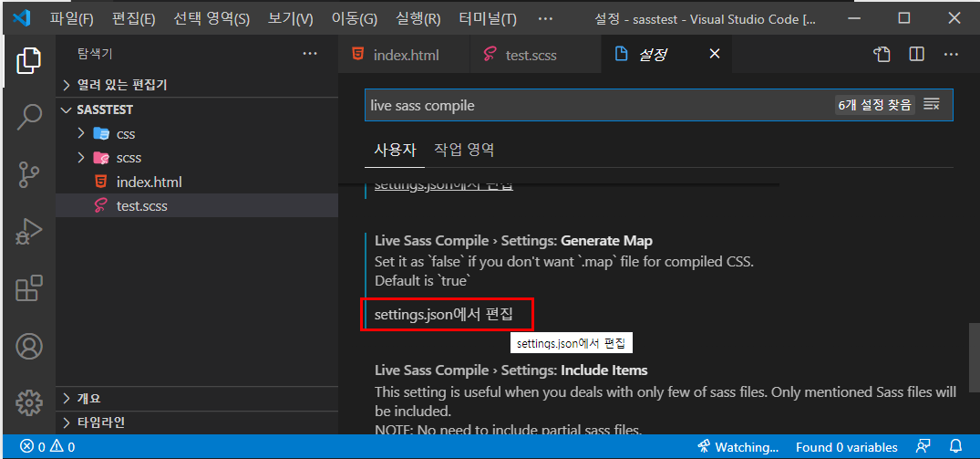The image size is (980, 459).
Task: Click the Default is `true` description text
Action: (422, 281)
